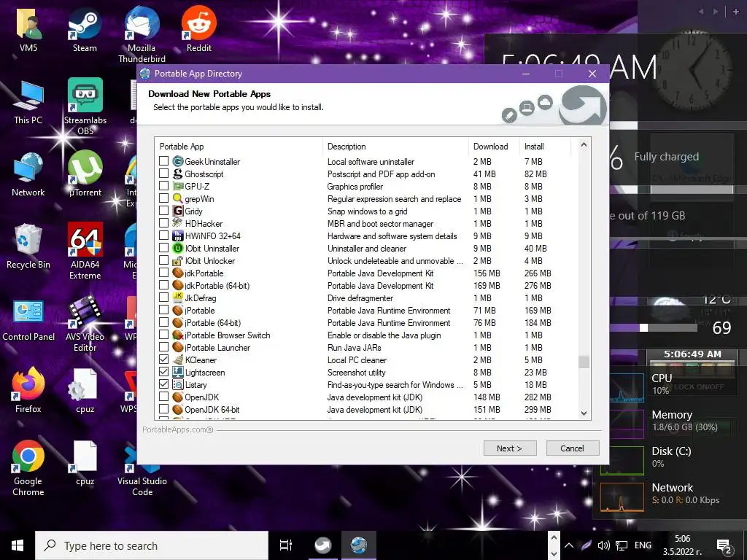Uncheck the KCleaner checkbox
This screenshot has width=747, height=560.
163,359
